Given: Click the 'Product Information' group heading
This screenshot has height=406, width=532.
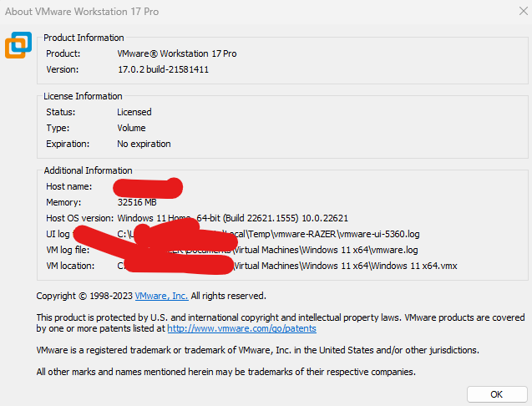Looking at the screenshot, I should click(x=84, y=38).
